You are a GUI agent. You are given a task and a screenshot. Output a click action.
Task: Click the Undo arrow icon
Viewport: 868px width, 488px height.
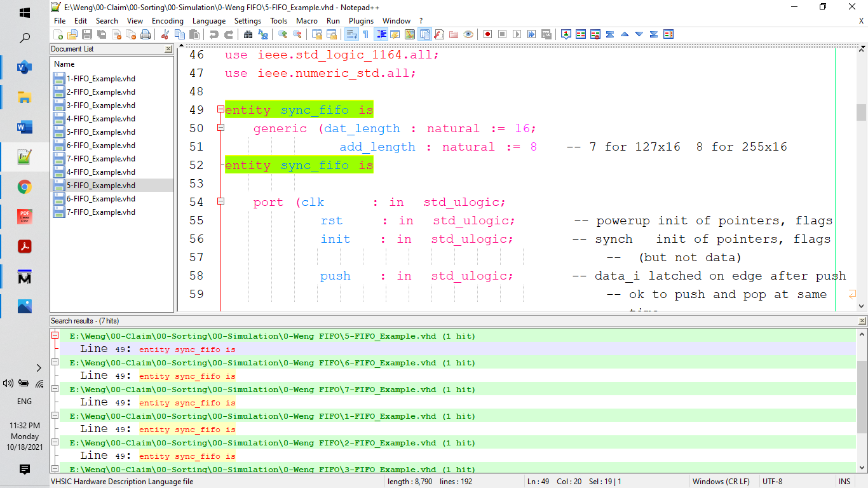coord(214,34)
